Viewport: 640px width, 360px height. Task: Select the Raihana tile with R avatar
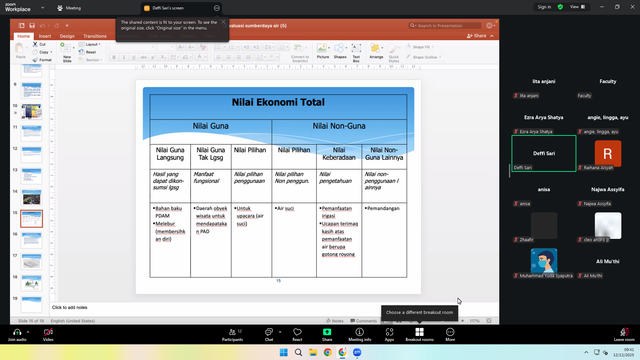(608, 153)
